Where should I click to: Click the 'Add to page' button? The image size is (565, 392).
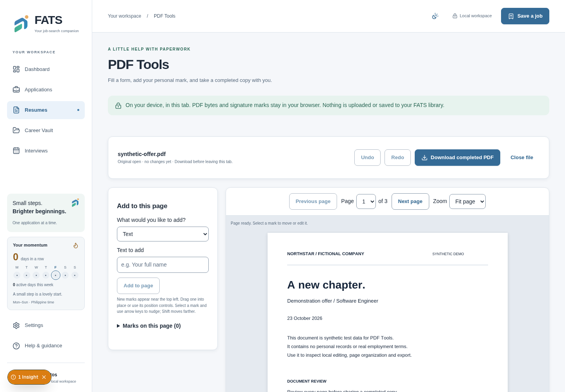click(x=138, y=286)
